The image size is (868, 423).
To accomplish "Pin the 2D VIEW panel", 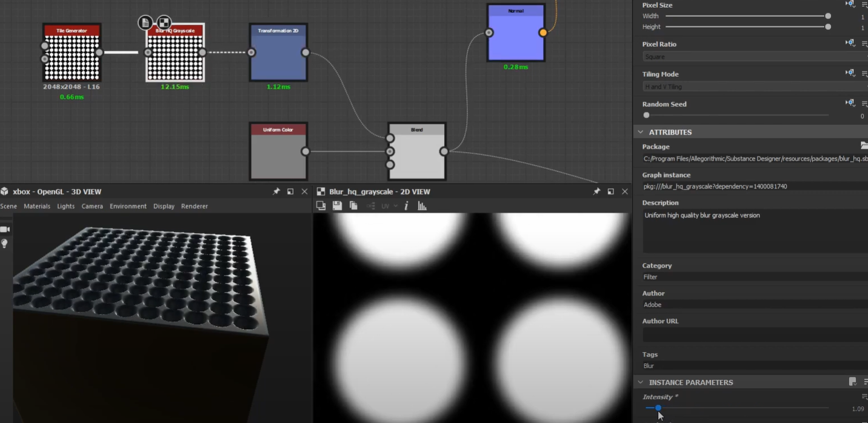I will pos(596,191).
